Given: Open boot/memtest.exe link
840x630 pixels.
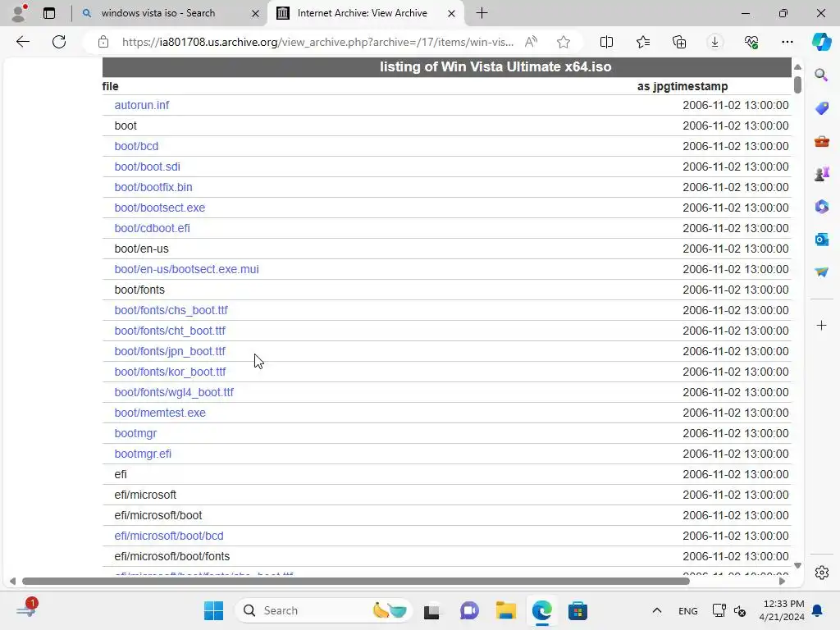Looking at the screenshot, I should coord(160,413).
